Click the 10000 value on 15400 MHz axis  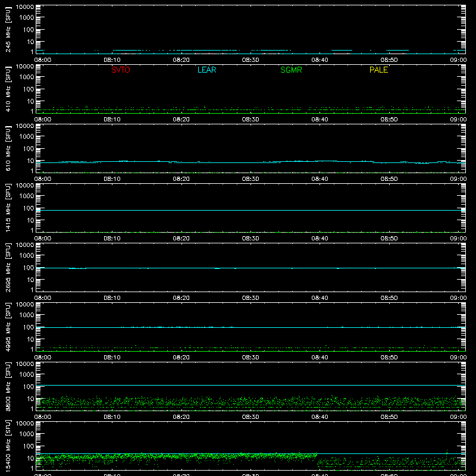coord(25,424)
